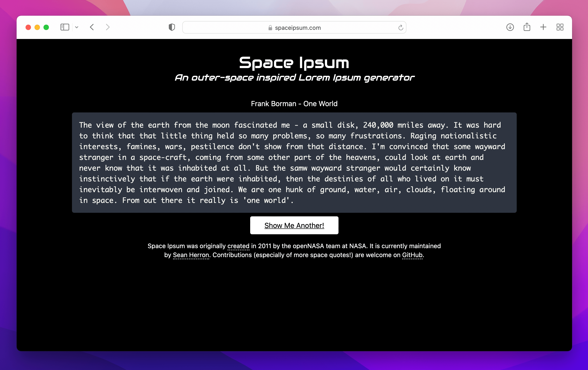The height and width of the screenshot is (370, 588).
Task: Reload the page with the refresh icon
Action: click(x=400, y=28)
